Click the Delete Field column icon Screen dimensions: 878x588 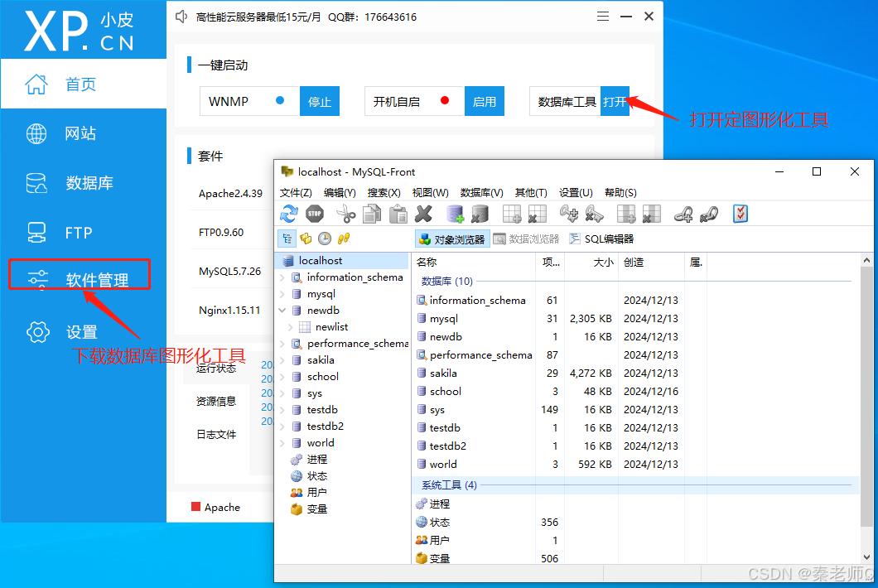(651, 214)
